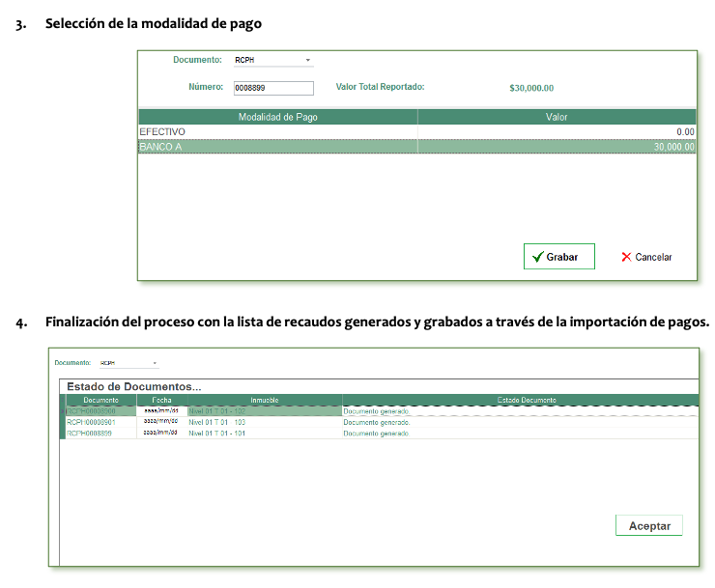This screenshot has width=715, height=588.
Task: Click the green checkmark icon on Grabar
Action: click(x=538, y=257)
